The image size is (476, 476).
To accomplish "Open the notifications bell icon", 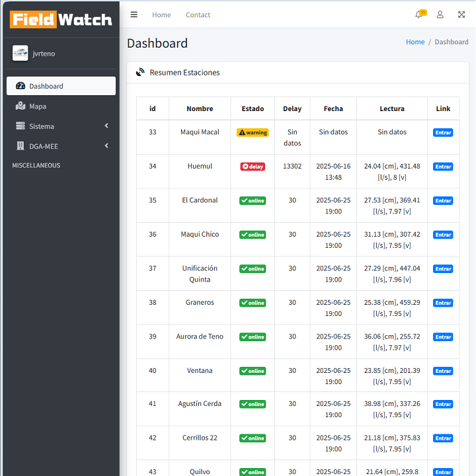I will pos(419,15).
